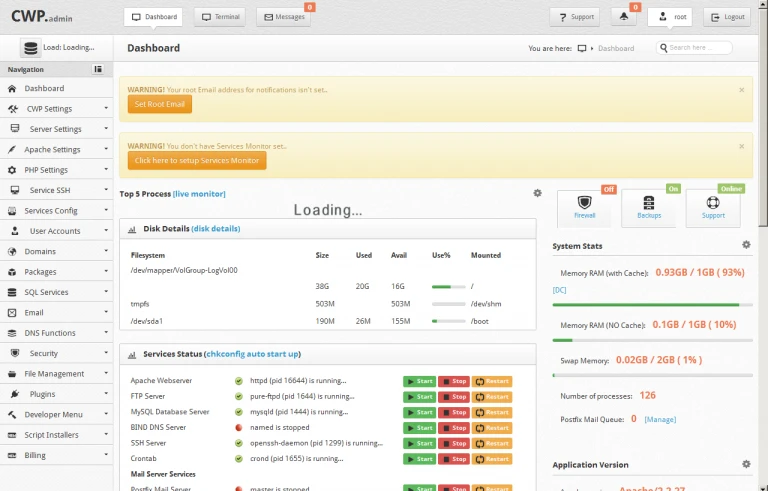Image resolution: width=768 pixels, height=491 pixels.
Task: Toggle the navigation sidebar collapse icon
Action: pos(98,69)
